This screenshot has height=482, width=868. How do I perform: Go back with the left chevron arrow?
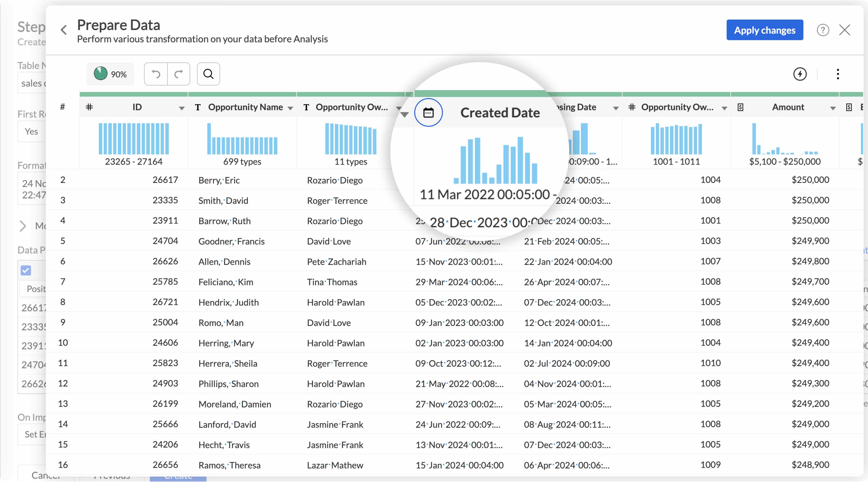pyautogui.click(x=64, y=30)
